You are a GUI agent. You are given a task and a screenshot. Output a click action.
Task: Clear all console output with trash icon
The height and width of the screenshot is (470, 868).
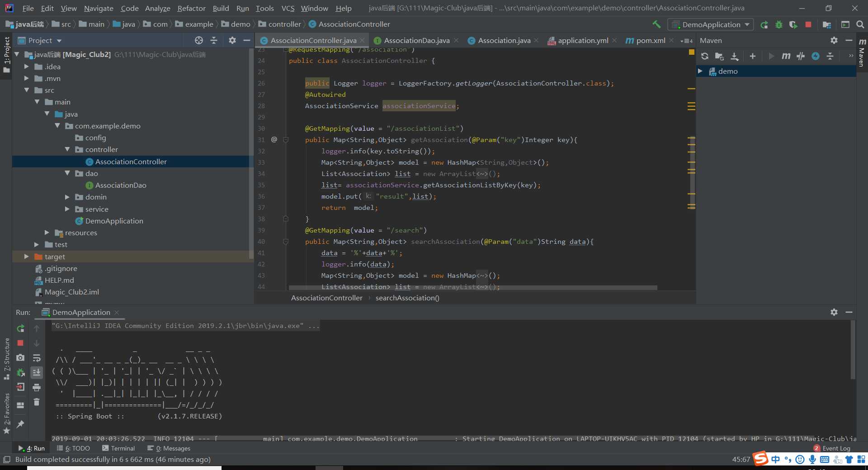tap(37, 402)
